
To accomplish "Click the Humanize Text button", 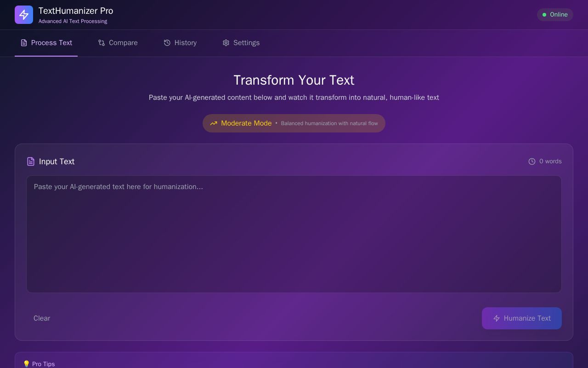I will click(522, 318).
